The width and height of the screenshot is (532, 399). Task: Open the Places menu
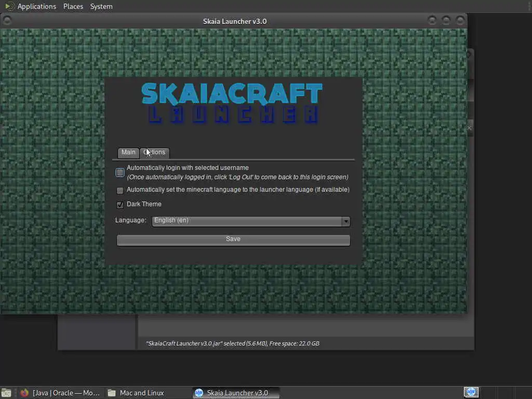coord(73,6)
